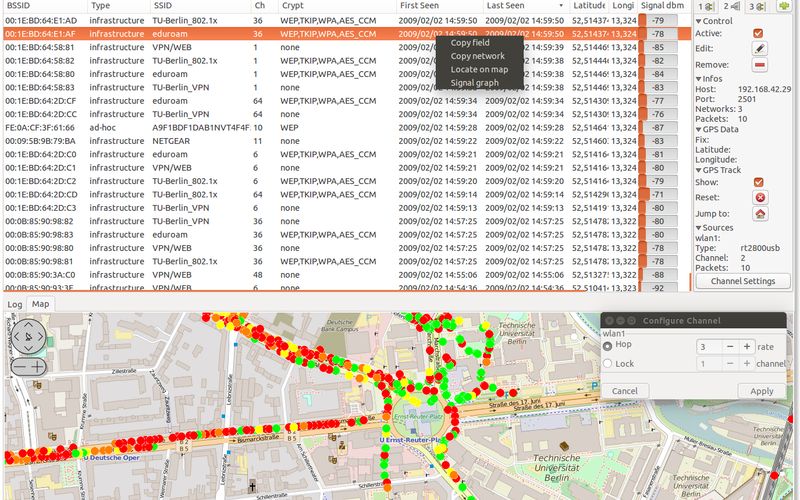Choose Copy network from context menu

pyautogui.click(x=478, y=56)
